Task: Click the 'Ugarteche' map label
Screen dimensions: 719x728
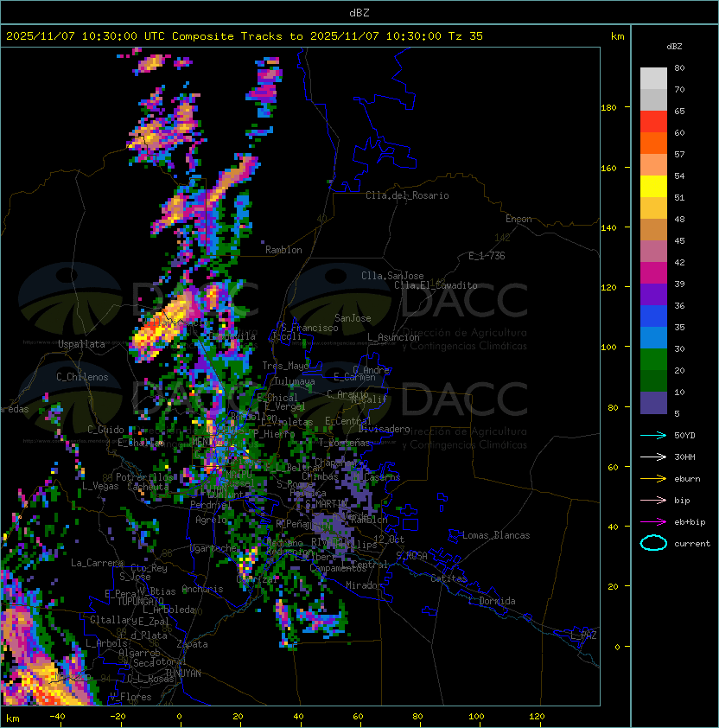Action: pyautogui.click(x=213, y=548)
